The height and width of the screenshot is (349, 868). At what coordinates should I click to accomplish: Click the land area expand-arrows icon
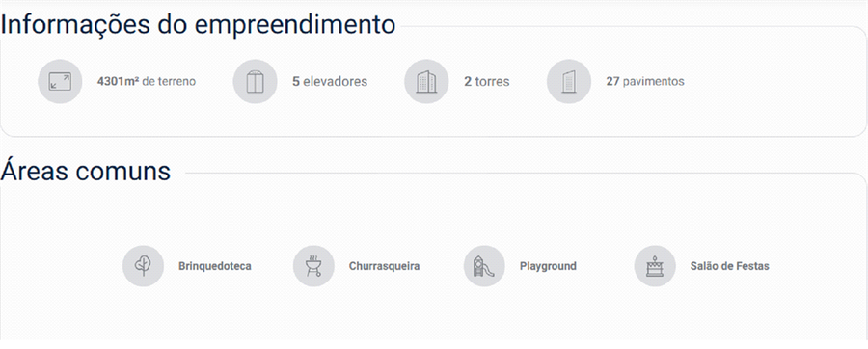pos(60,82)
